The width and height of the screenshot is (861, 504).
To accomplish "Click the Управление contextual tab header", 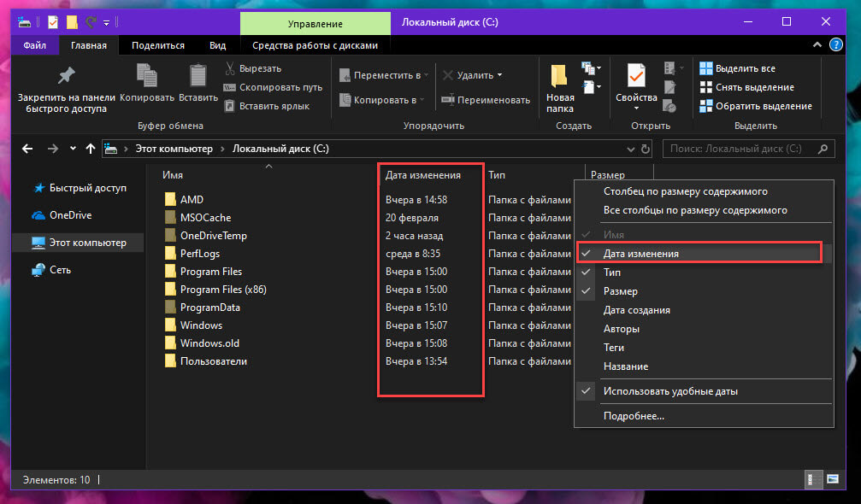I will pyautogui.click(x=316, y=24).
